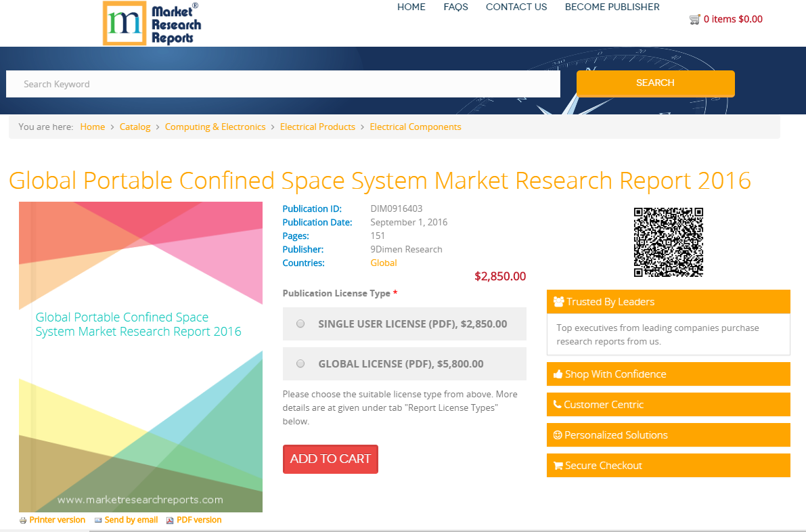Open the 0 items $0.00 cart link
The image size is (806, 532).
tap(733, 20)
